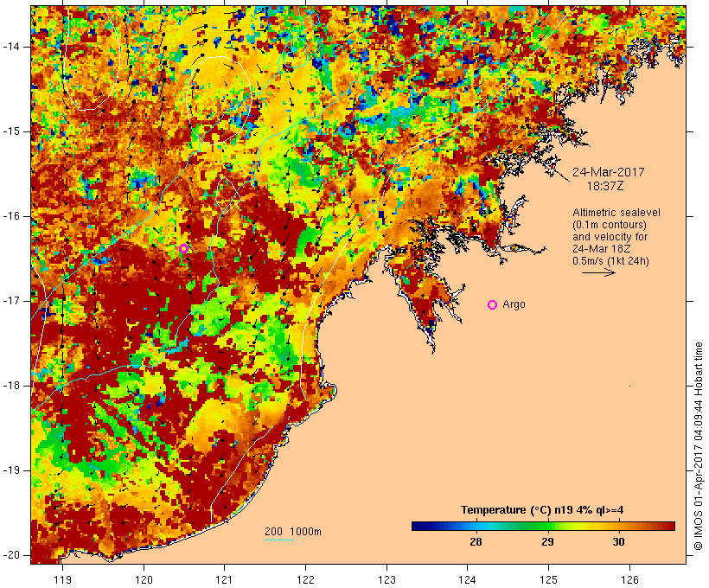Click the '124' longitude axis label
Image resolution: width=709 pixels, height=588 pixels.
[467, 579]
